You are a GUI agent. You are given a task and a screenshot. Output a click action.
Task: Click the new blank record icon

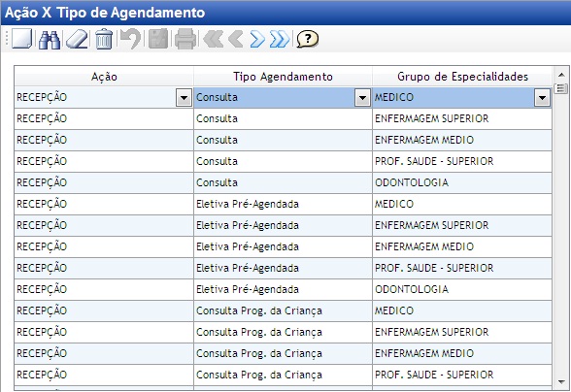pyautogui.click(x=21, y=39)
